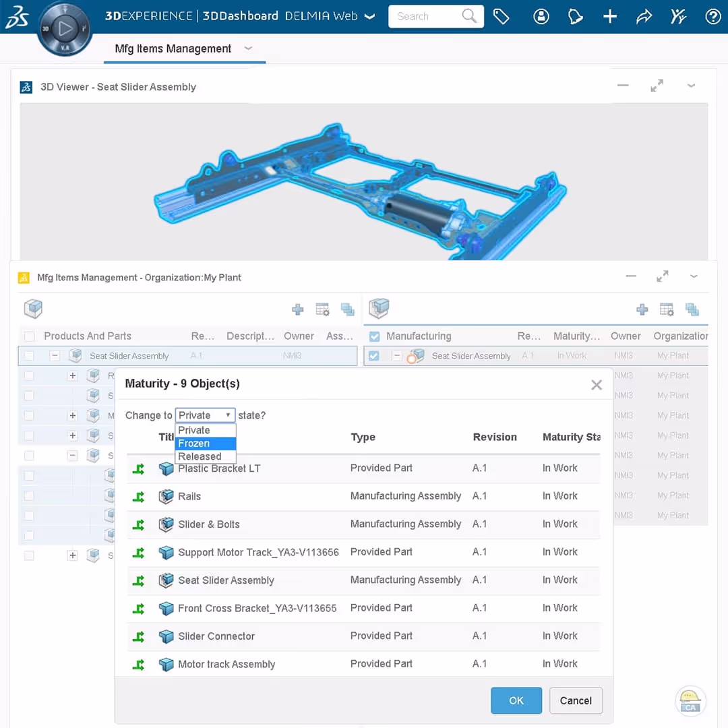
Task: Open the Mfg Items Management tab chevron
Action: [x=248, y=48]
